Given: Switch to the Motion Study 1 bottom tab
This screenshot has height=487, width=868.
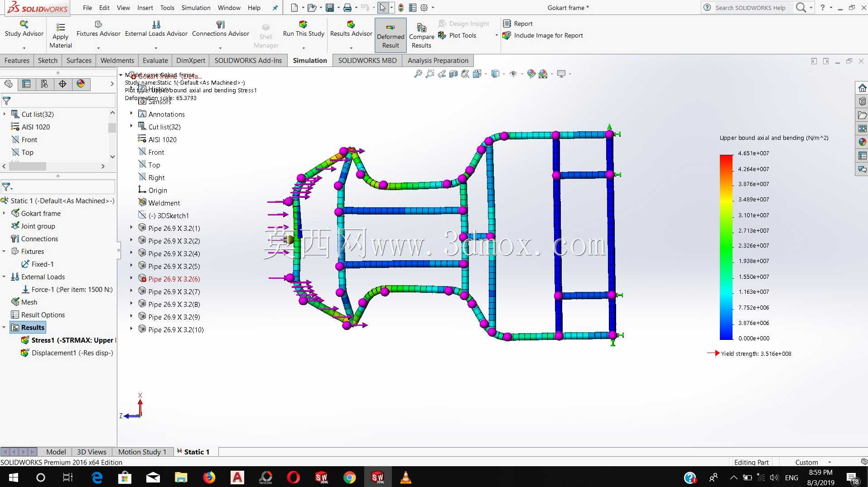Looking at the screenshot, I should pyautogui.click(x=142, y=452).
